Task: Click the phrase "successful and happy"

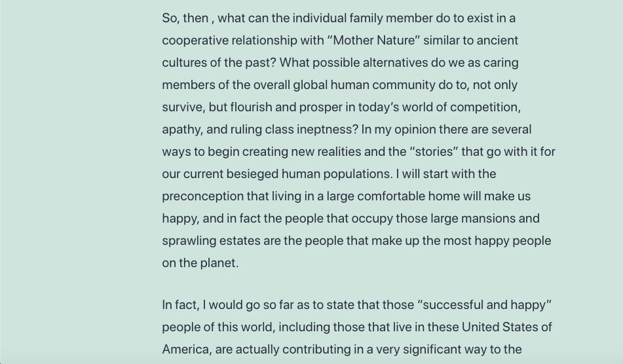Action: pyautogui.click(x=485, y=305)
